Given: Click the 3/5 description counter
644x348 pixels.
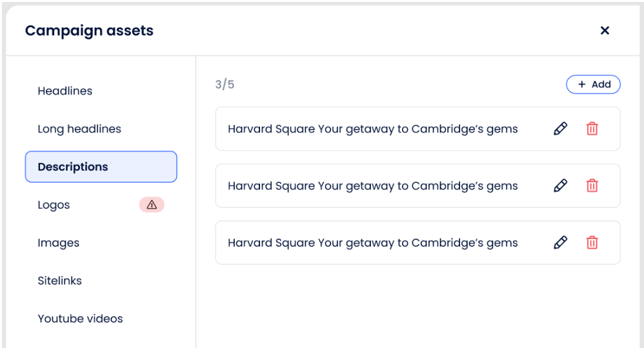Looking at the screenshot, I should coord(225,84).
